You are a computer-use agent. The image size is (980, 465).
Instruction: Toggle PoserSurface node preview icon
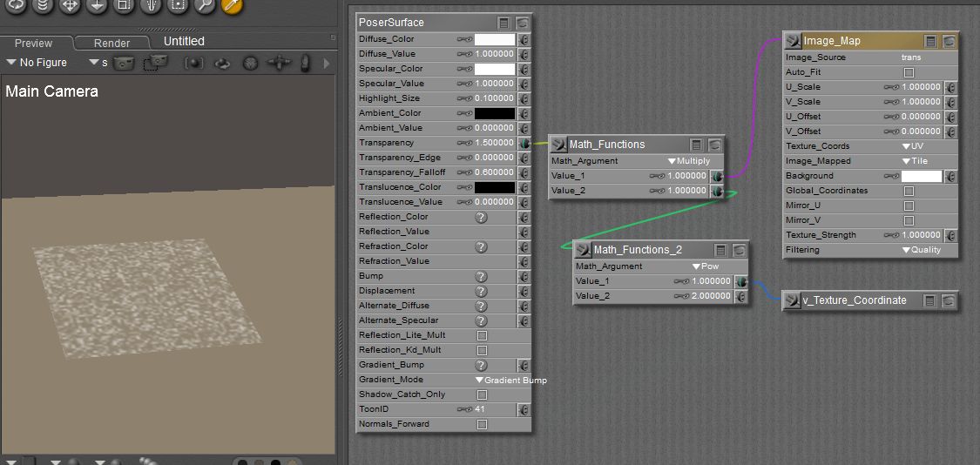[x=522, y=24]
